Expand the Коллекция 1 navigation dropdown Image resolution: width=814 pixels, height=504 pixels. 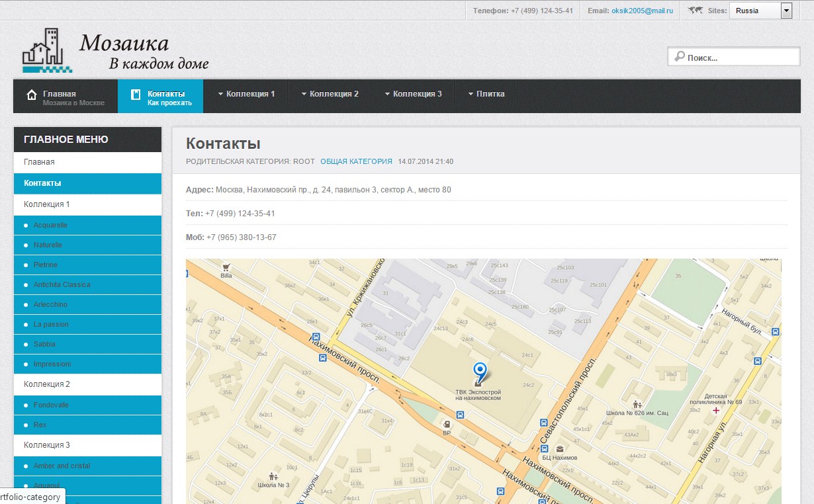246,94
